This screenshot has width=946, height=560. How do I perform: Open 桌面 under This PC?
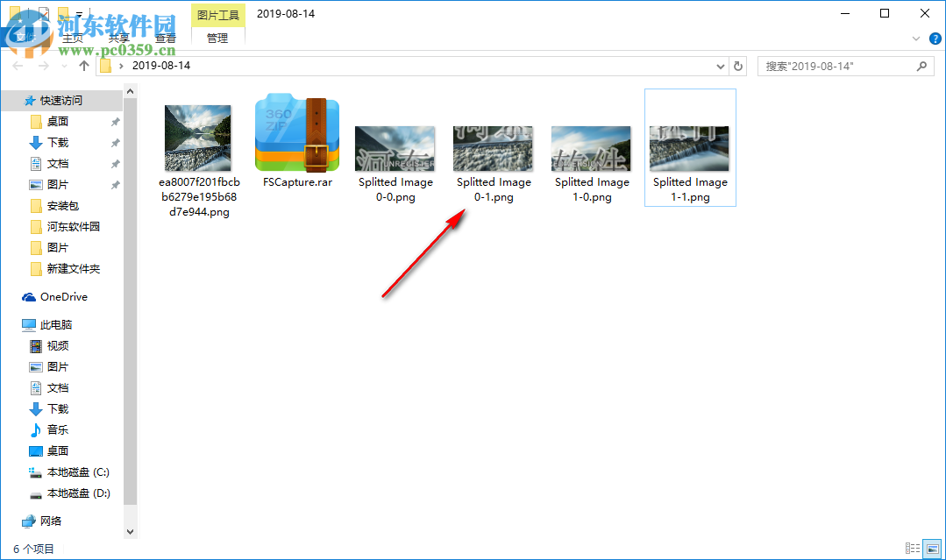click(x=58, y=451)
